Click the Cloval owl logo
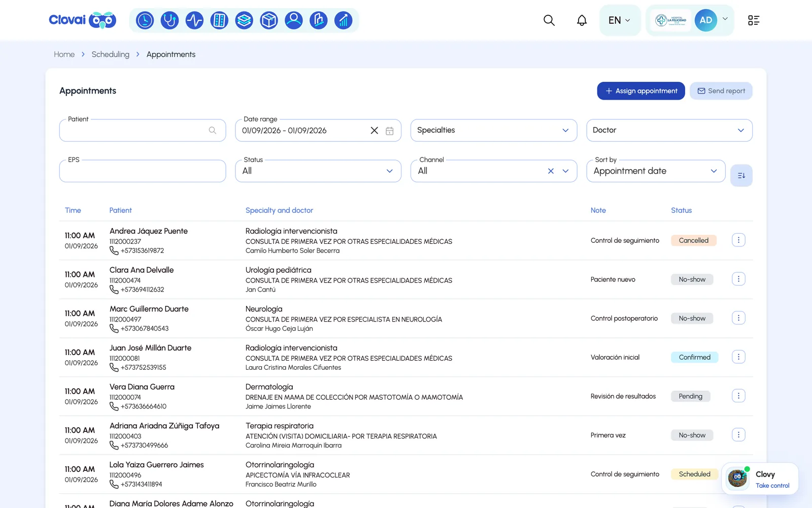The height and width of the screenshot is (508, 812). point(83,20)
